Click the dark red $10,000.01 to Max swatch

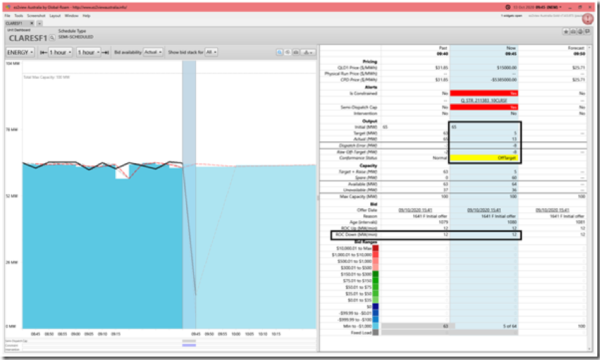(x=375, y=248)
